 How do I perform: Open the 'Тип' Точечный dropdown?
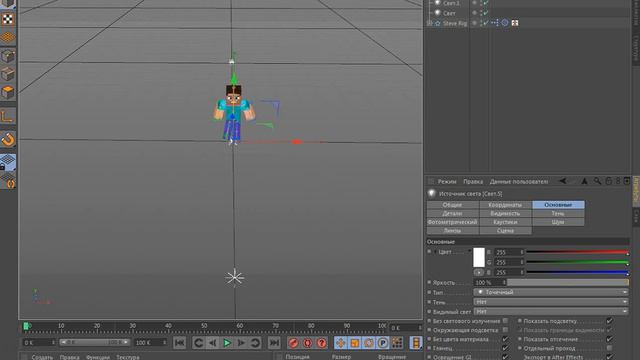pyautogui.click(x=551, y=292)
